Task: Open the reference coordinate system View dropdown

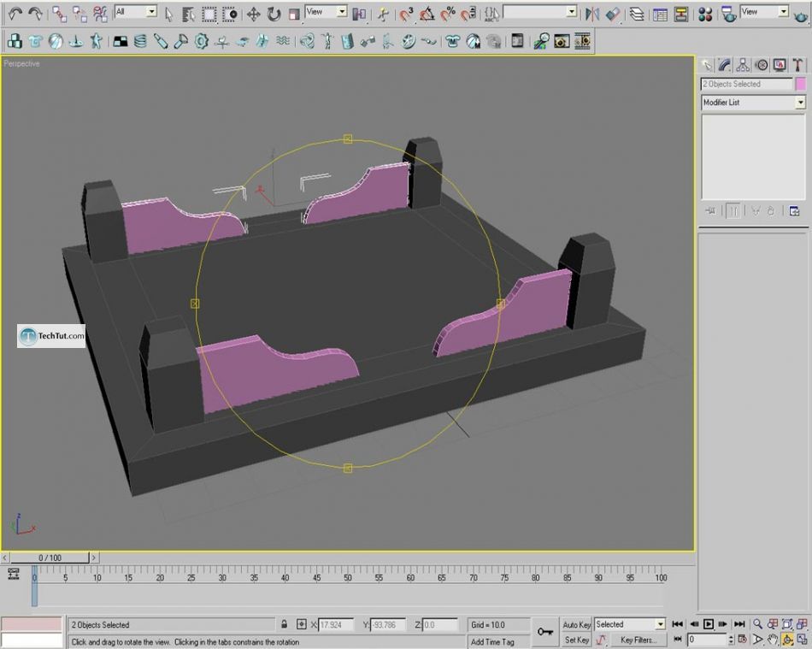Action: click(x=342, y=11)
